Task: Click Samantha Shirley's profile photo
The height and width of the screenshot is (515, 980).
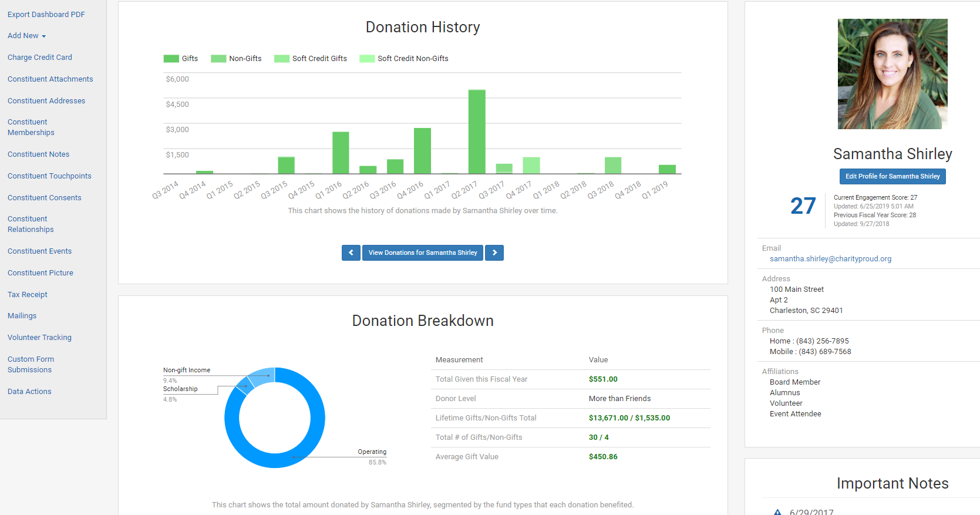Action: (x=892, y=74)
